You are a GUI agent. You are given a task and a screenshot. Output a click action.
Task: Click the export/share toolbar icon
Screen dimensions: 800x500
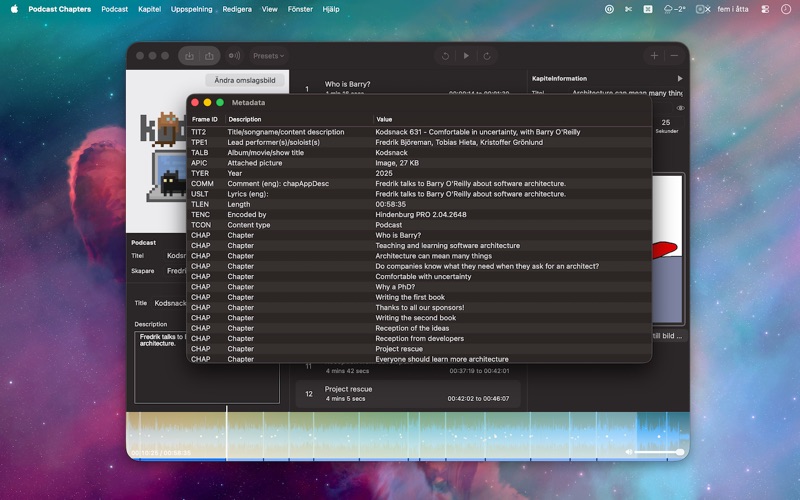[x=209, y=56]
